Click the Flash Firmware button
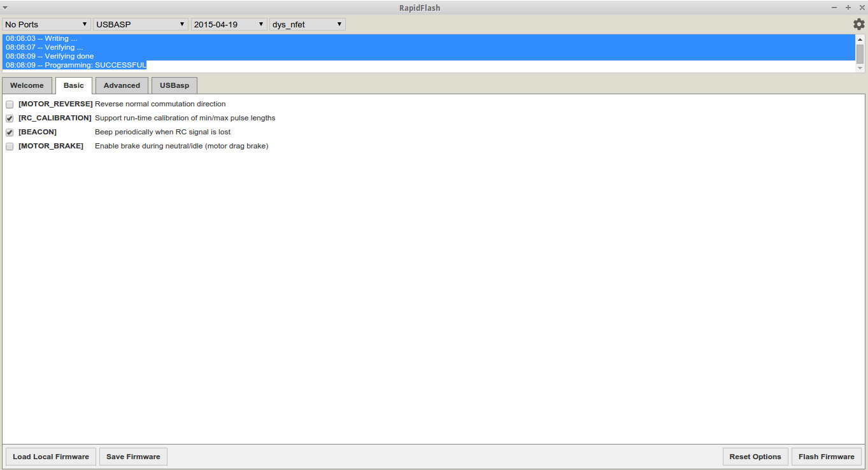The image size is (868, 470). tap(827, 457)
